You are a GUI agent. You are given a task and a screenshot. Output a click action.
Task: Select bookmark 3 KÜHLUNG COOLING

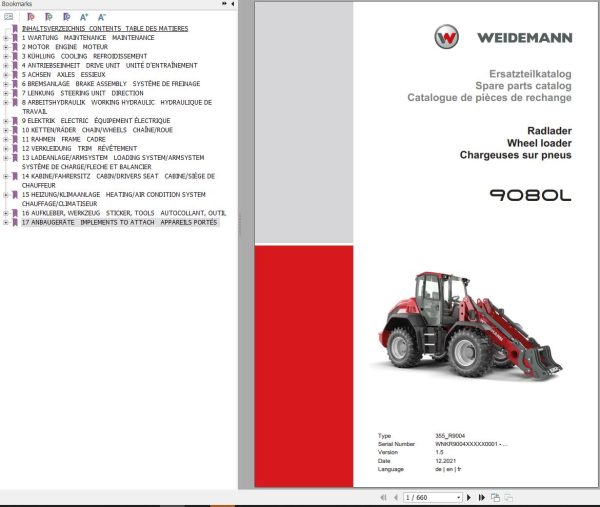click(x=84, y=56)
